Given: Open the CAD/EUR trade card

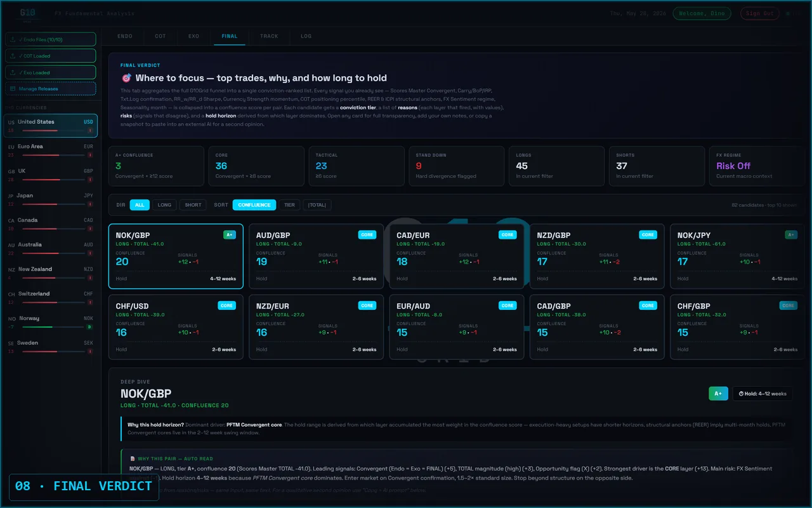Looking at the screenshot, I should coord(456,256).
